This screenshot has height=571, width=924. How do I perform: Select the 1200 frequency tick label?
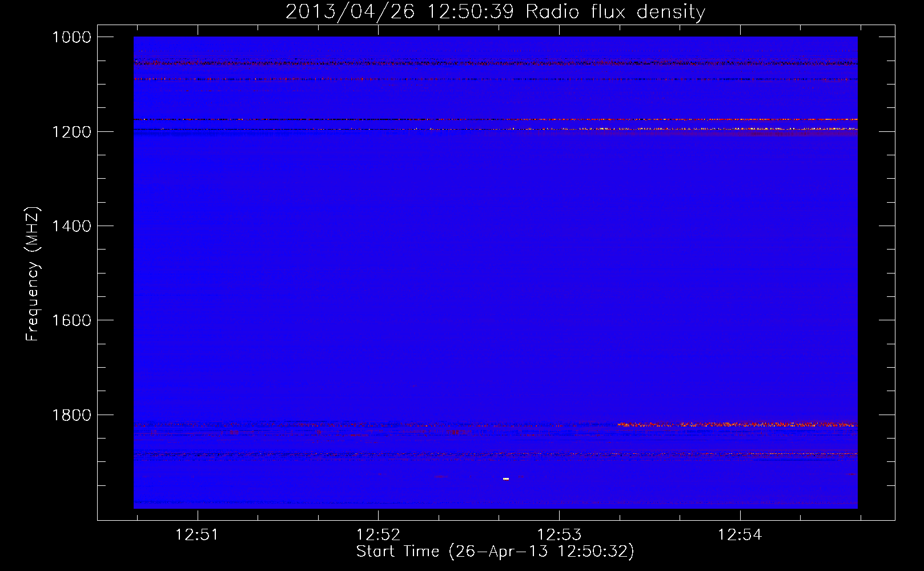[71, 132]
